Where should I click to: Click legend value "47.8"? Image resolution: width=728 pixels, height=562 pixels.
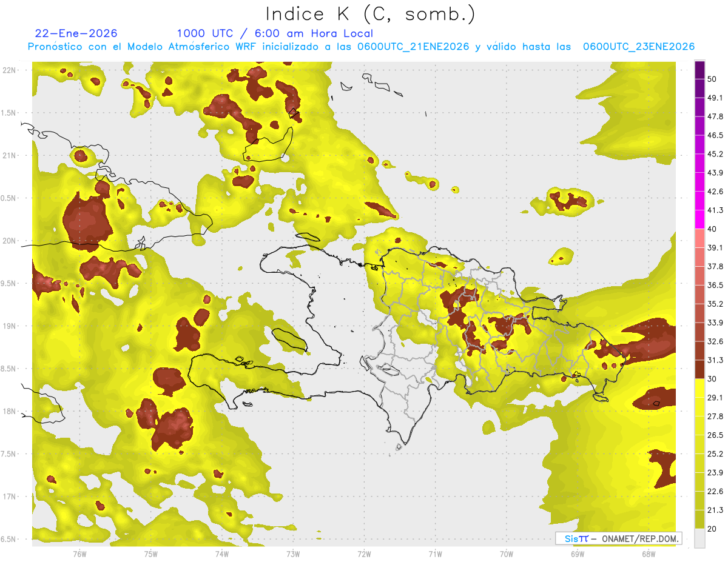pyautogui.click(x=715, y=116)
